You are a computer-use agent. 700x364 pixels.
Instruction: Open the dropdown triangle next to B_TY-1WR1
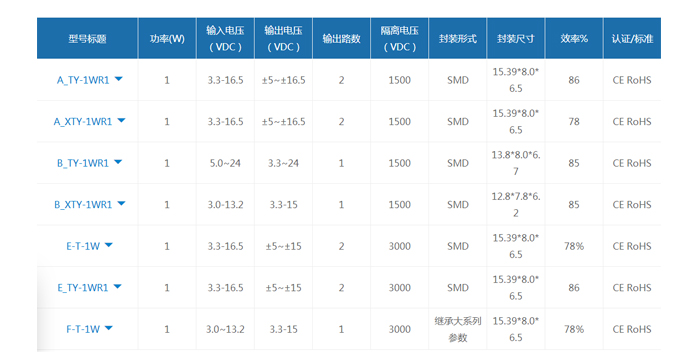click(x=118, y=162)
